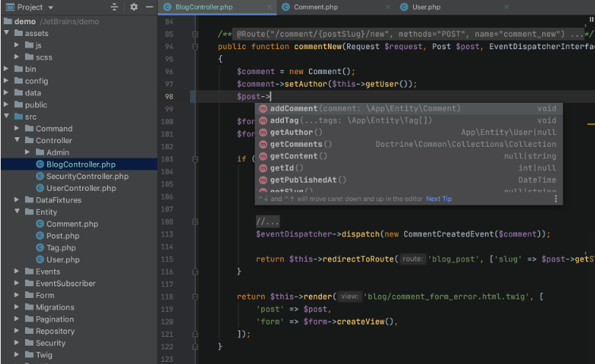Expand the js folder
Viewport: 595px width, 364px height.
pos(17,45)
